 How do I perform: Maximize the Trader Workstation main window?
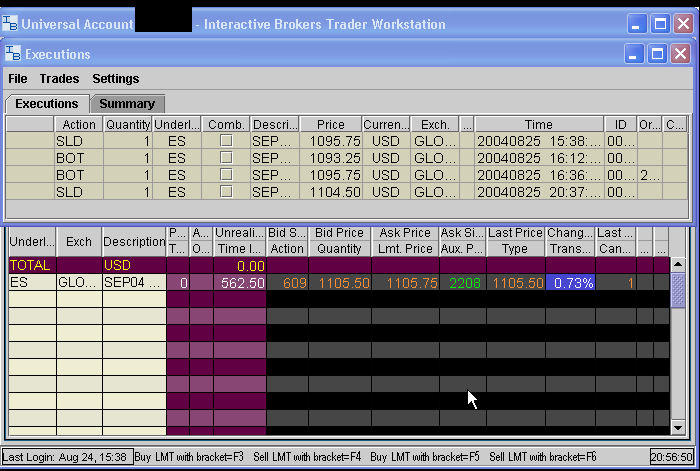coord(660,24)
